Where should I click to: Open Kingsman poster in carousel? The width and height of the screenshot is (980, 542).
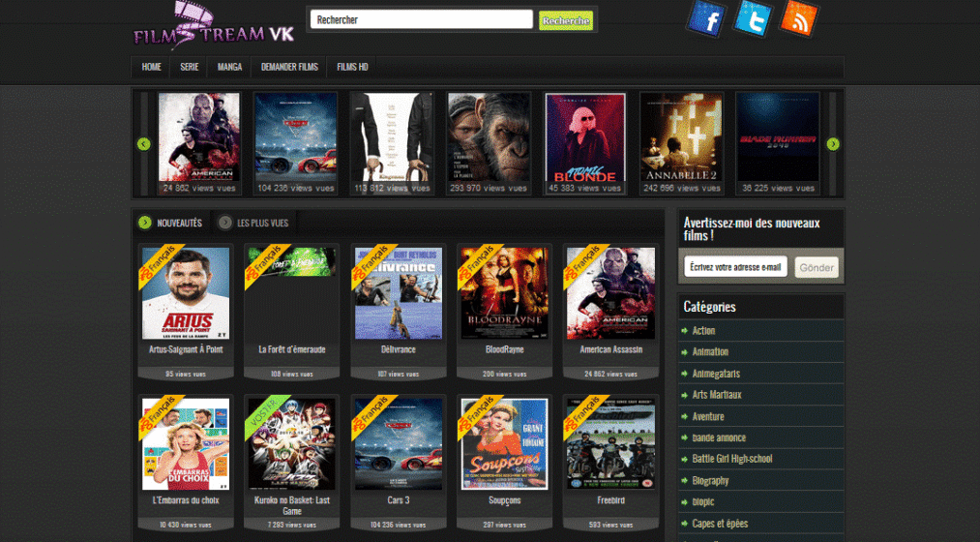(392, 136)
